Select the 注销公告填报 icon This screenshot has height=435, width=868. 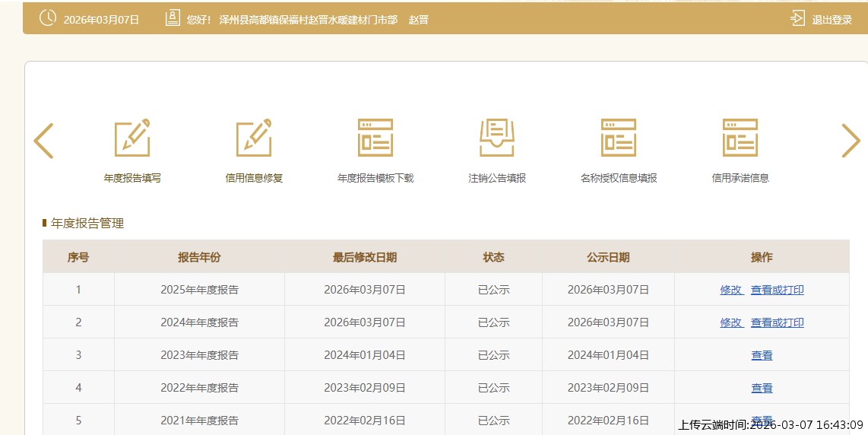click(497, 138)
